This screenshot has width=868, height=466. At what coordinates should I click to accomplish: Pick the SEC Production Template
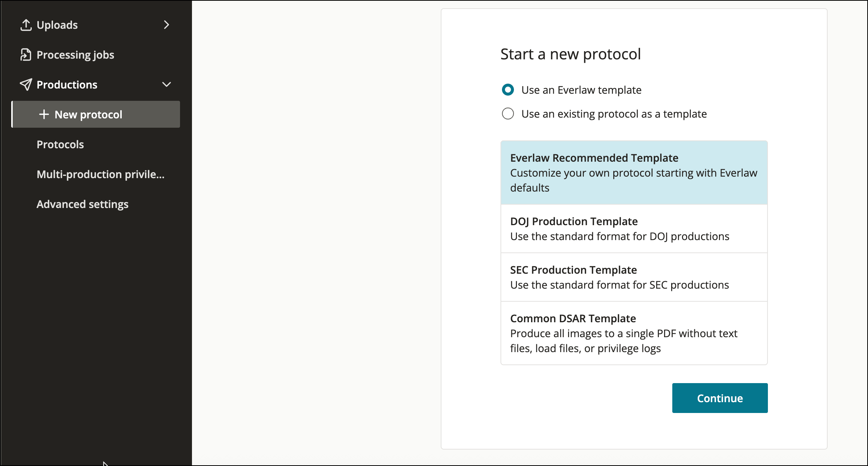[634, 277]
